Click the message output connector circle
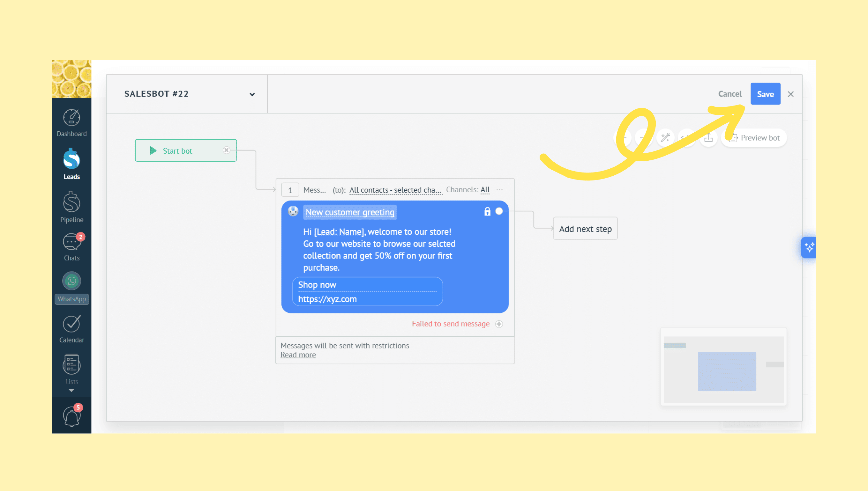Image resolution: width=868 pixels, height=491 pixels. point(499,211)
